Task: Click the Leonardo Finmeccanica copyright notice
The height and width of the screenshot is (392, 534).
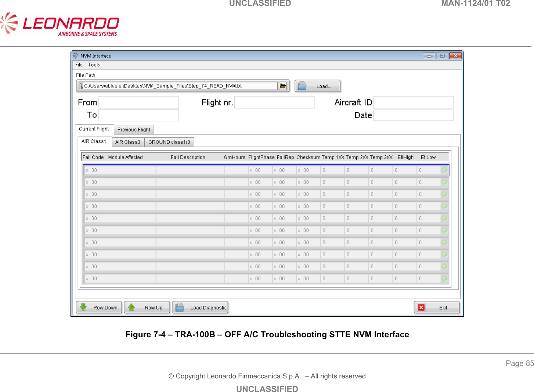Action: (x=267, y=376)
